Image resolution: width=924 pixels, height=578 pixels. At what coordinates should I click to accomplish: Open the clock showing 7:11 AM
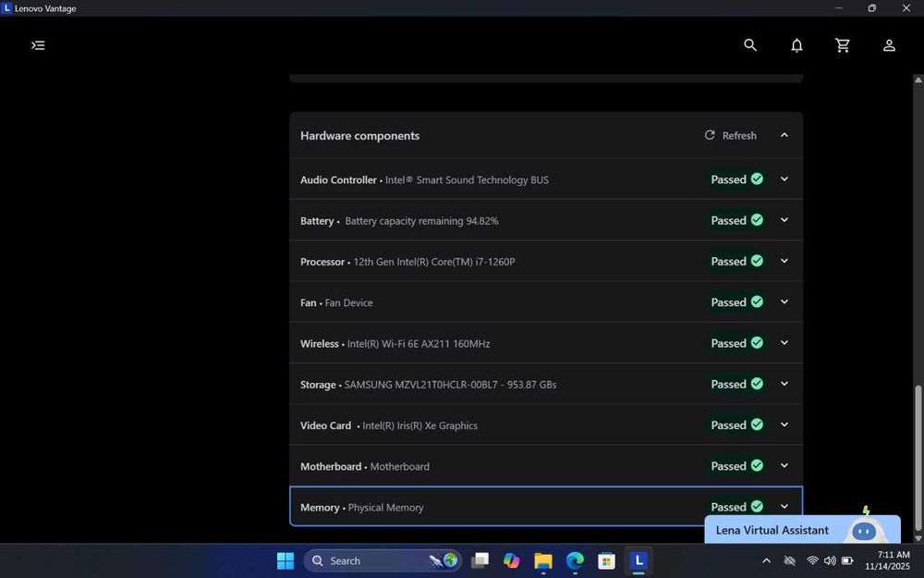pyautogui.click(x=887, y=560)
